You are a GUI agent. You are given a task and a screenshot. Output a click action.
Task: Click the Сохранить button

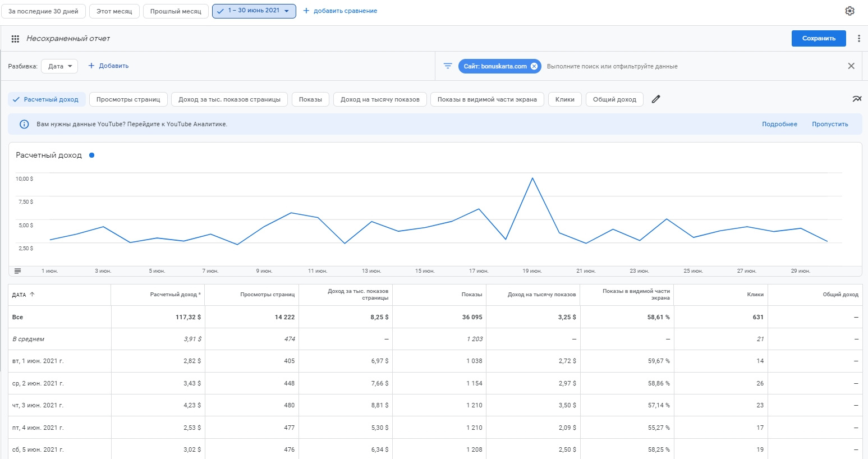tap(819, 39)
